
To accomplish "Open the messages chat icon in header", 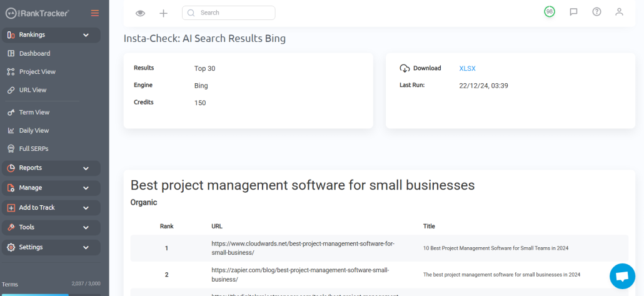I will 573,12.
